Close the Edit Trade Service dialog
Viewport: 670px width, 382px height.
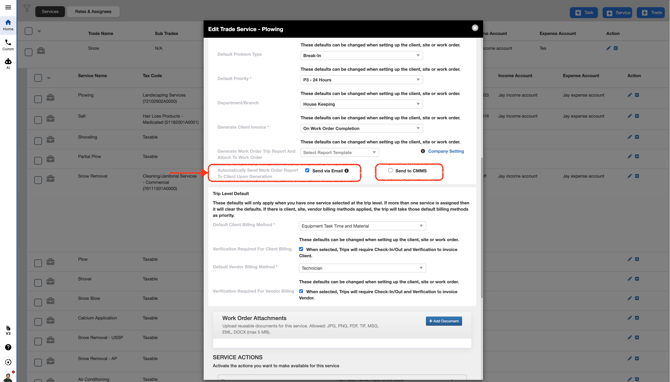point(475,28)
